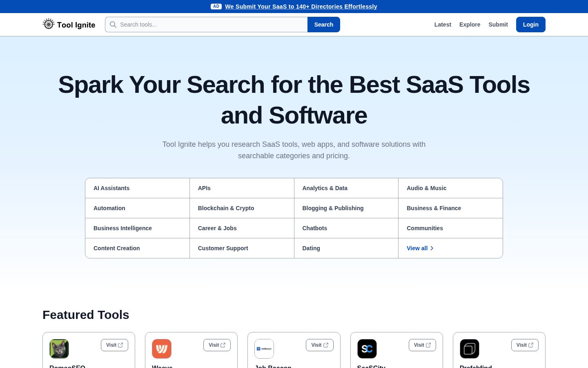Image resolution: width=588 pixels, height=368 pixels.
Task: Open the SaaS directories ad link
Action: coord(301,7)
